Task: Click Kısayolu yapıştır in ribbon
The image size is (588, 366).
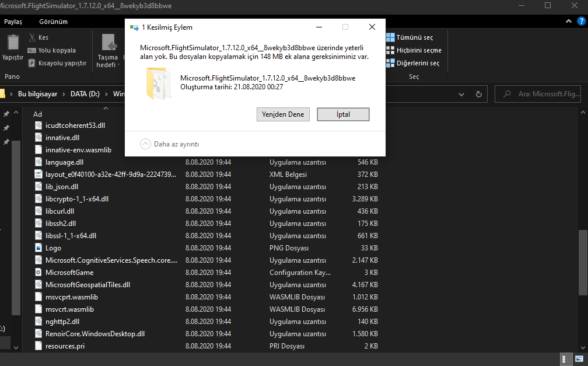Action: pyautogui.click(x=57, y=63)
